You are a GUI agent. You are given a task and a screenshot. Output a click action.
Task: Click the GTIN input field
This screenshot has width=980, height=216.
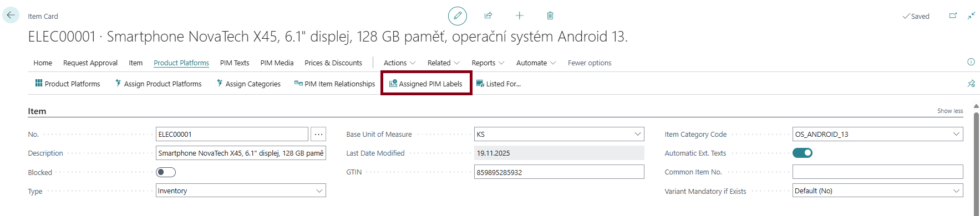click(559, 172)
